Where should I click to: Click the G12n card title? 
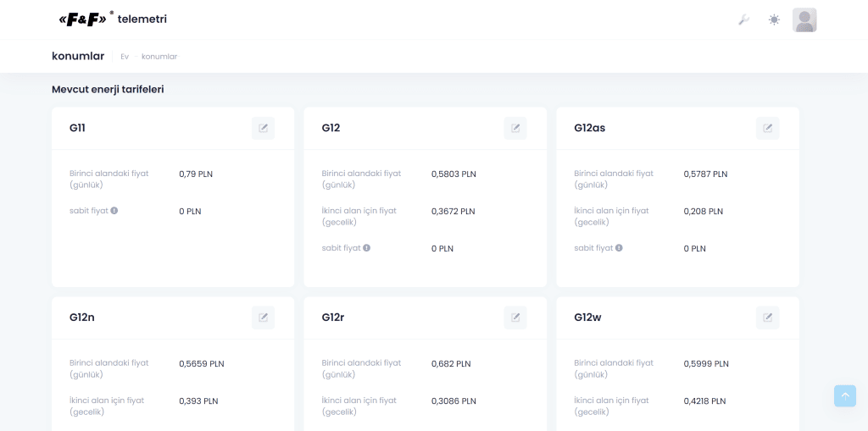point(82,318)
